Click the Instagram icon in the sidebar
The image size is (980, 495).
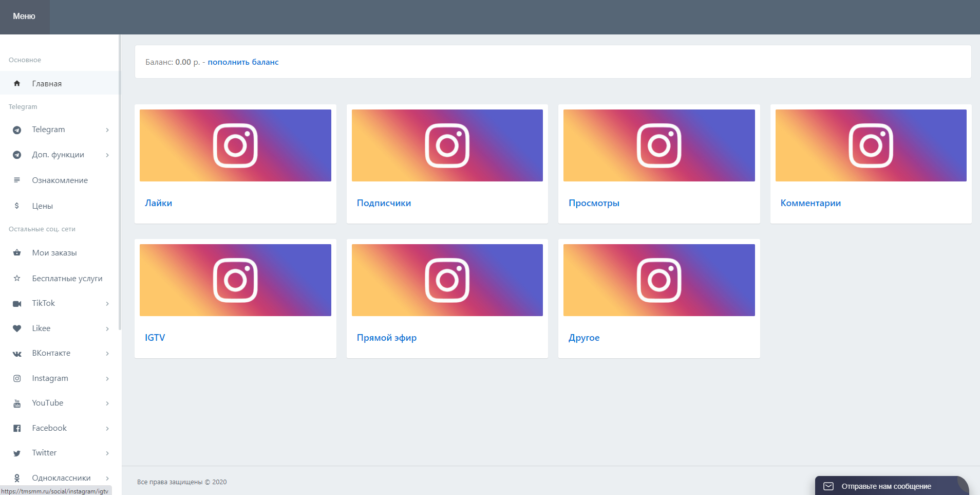(17, 378)
